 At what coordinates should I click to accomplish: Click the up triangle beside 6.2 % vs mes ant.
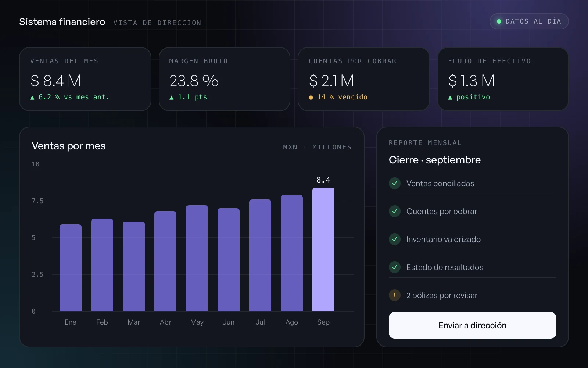[x=32, y=98]
